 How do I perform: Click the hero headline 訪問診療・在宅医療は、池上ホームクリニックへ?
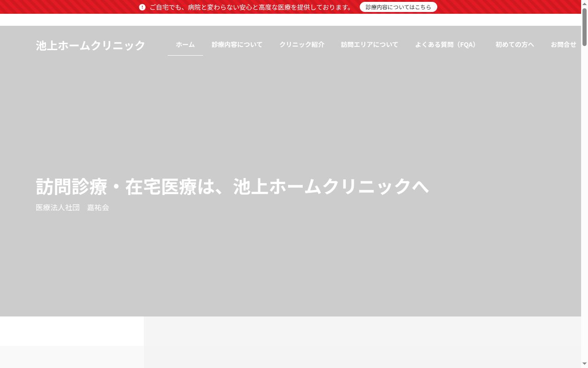coord(232,186)
